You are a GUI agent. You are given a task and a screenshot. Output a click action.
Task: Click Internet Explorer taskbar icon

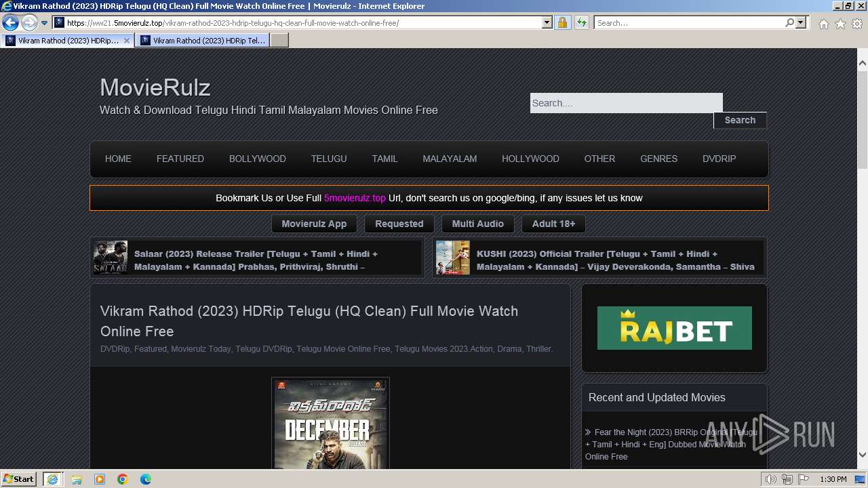pyautogui.click(x=52, y=479)
